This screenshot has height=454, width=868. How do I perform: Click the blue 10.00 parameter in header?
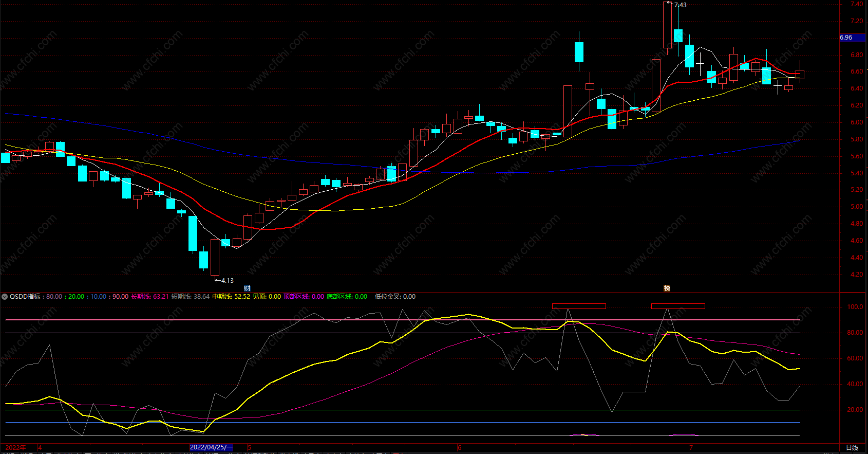click(x=99, y=297)
